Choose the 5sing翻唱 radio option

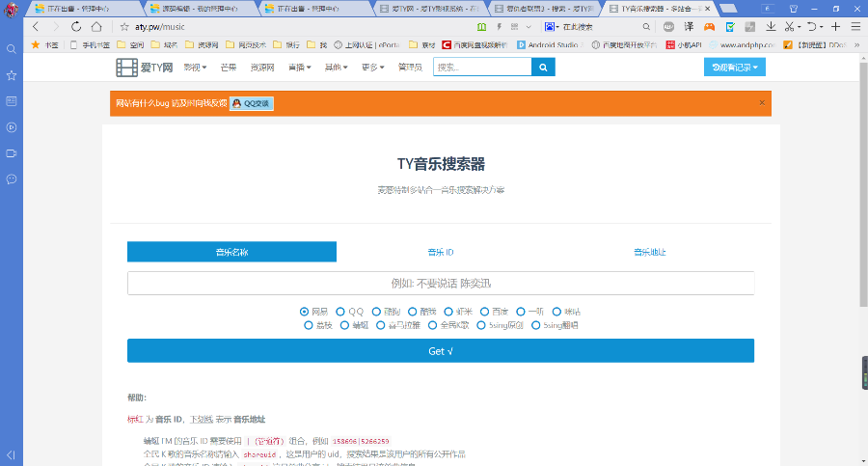pos(535,325)
